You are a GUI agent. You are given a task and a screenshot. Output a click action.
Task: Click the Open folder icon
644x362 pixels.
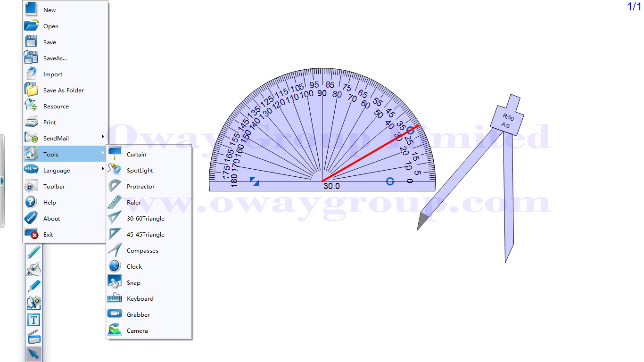[31, 26]
